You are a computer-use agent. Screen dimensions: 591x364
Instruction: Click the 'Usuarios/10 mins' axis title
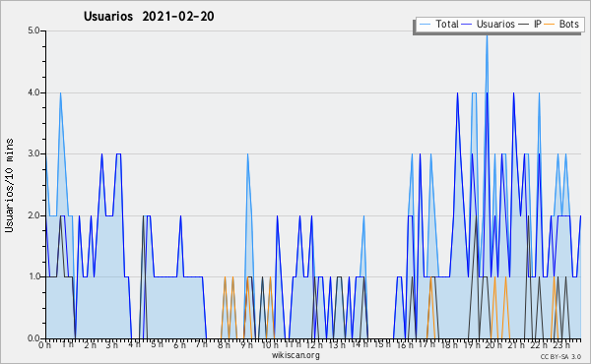point(10,186)
